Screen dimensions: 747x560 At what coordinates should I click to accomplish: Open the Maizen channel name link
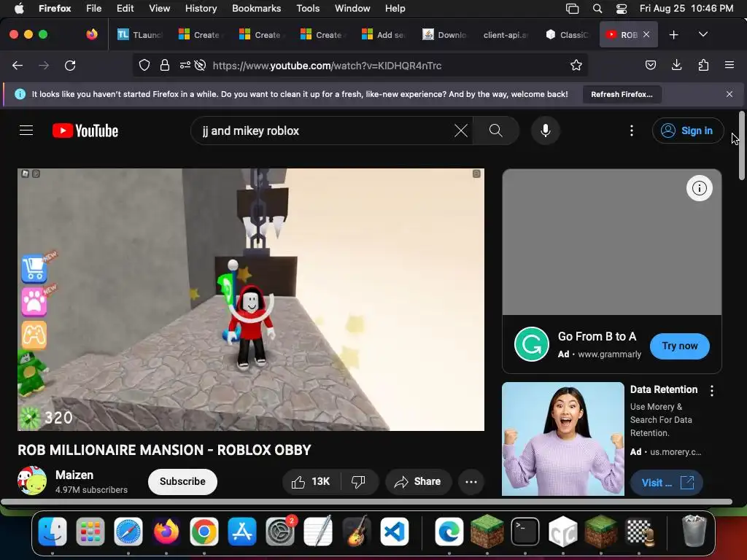coord(74,475)
